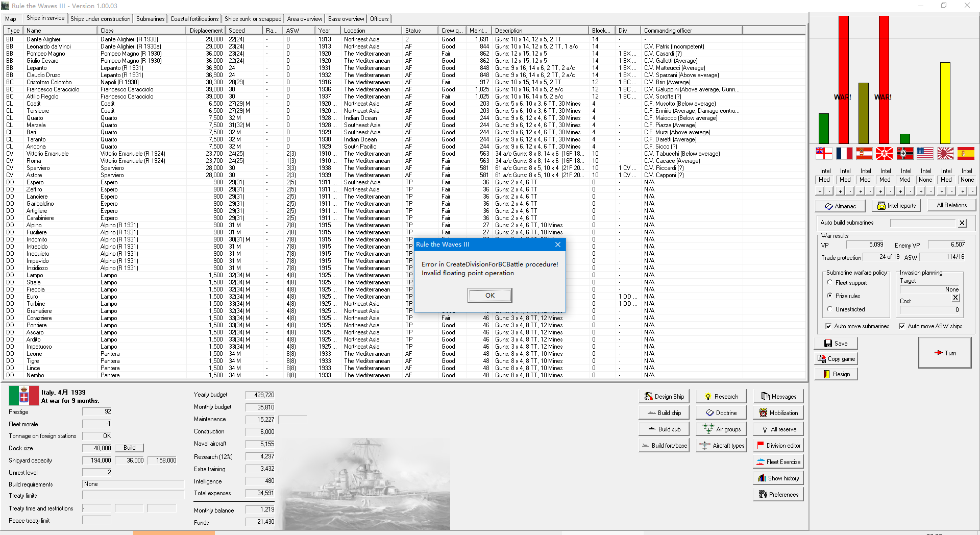The width and height of the screenshot is (980, 535).
Task: Click the Resign button
Action: [836, 374]
